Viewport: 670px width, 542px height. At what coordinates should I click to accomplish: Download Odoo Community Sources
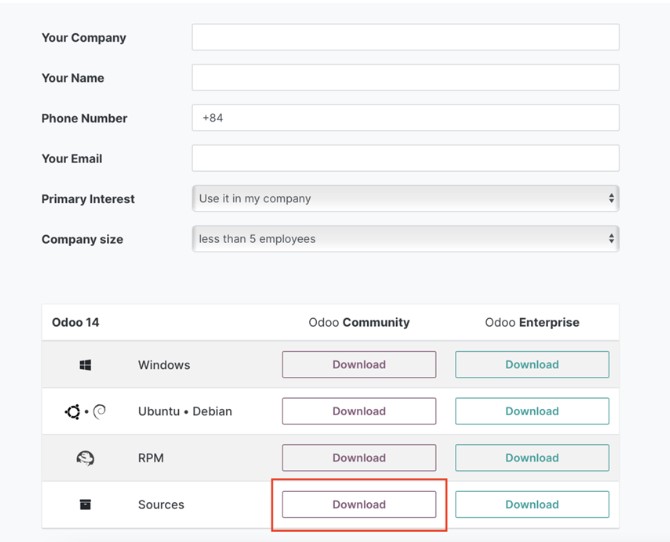coord(359,504)
